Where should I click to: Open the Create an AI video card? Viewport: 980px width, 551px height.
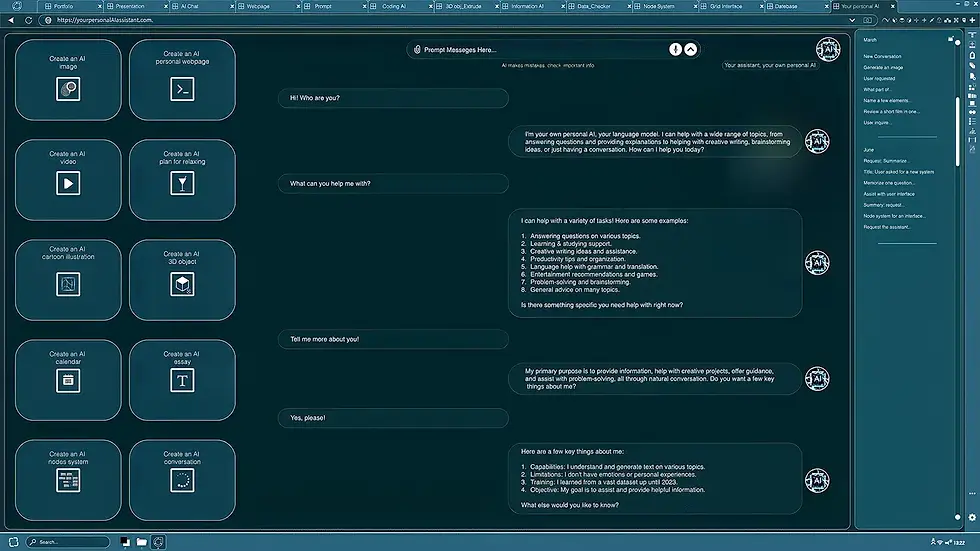click(x=68, y=180)
